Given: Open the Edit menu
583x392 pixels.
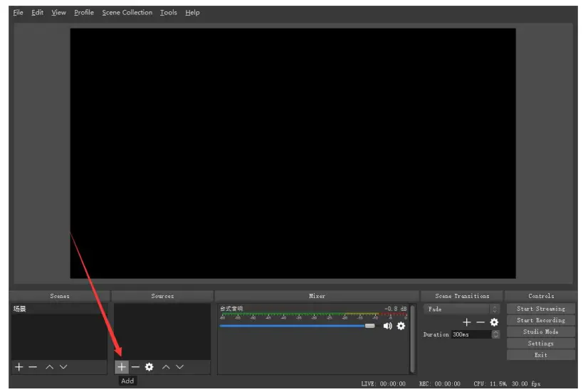Looking at the screenshot, I should pyautogui.click(x=37, y=13).
